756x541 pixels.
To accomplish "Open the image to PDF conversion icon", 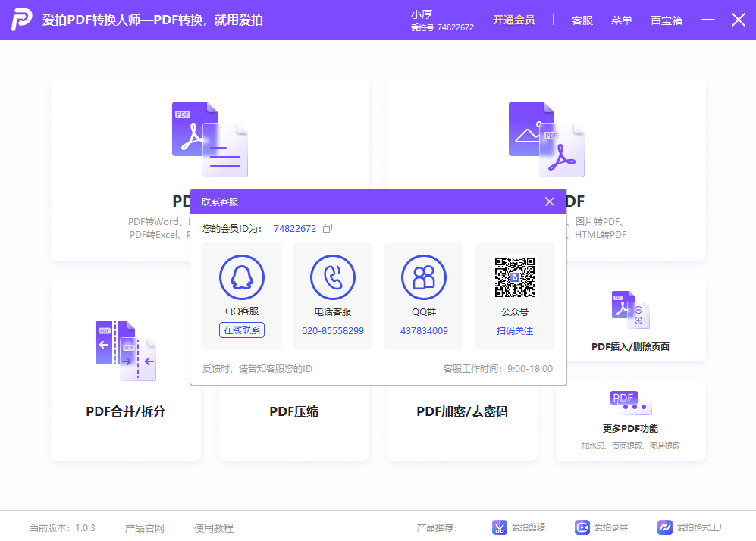I will coord(546,139).
